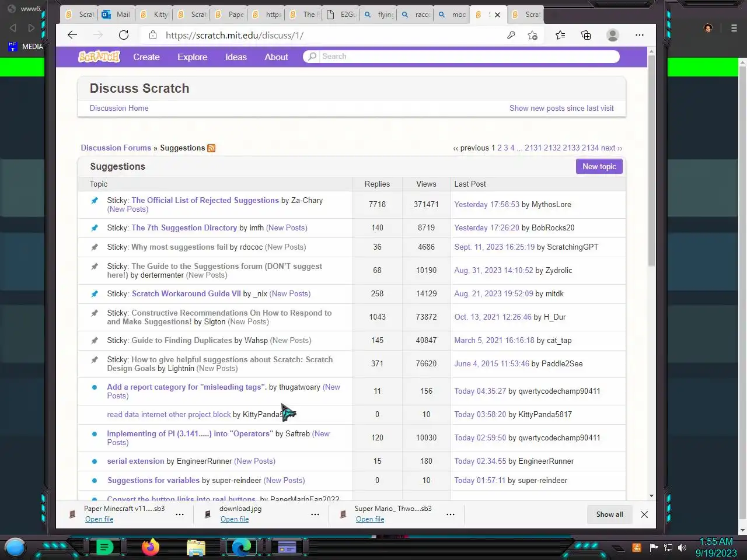The height and width of the screenshot is (560, 747).
Task: Click the download.jpg file icon
Action: coord(208,514)
